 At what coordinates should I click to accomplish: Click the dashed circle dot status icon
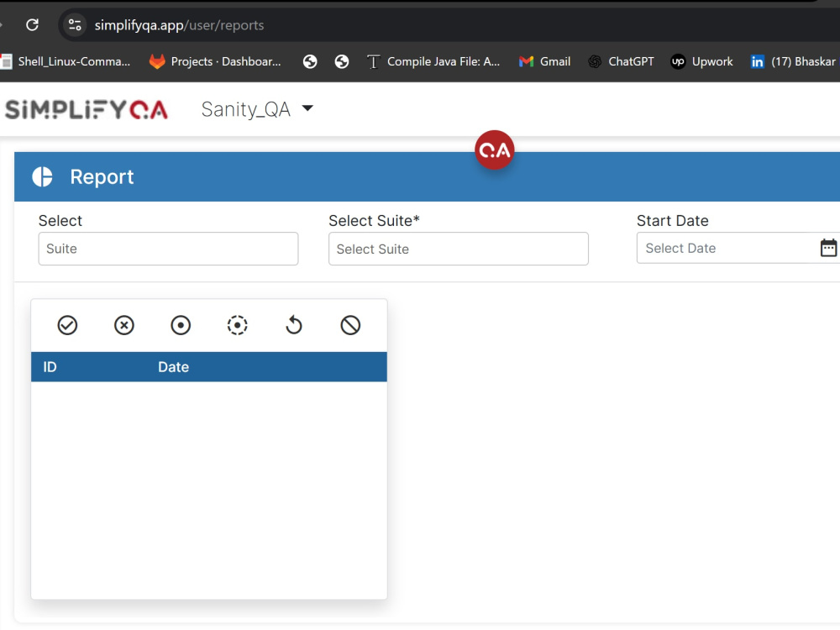point(238,325)
